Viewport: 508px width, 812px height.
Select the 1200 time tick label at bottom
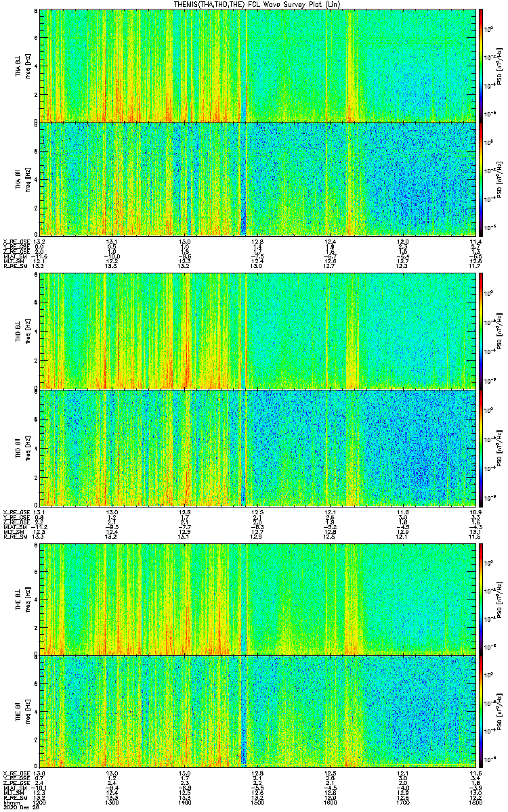tap(40, 803)
